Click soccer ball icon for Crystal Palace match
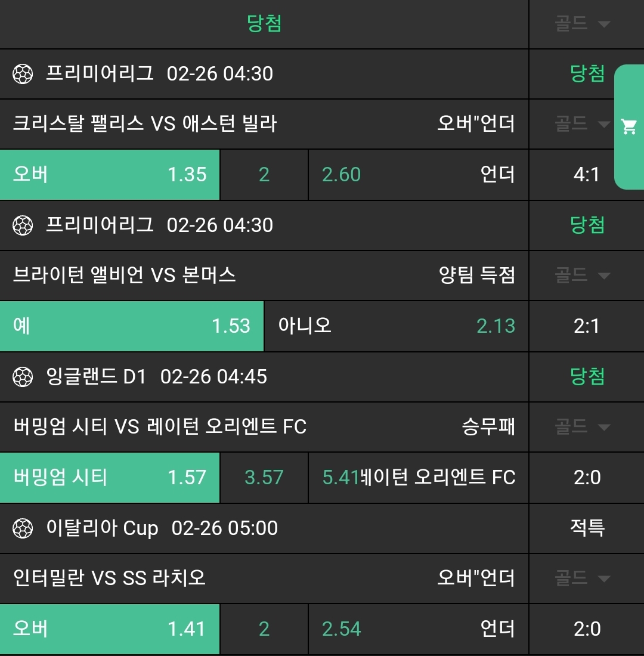This screenshot has width=644, height=656. (x=23, y=74)
